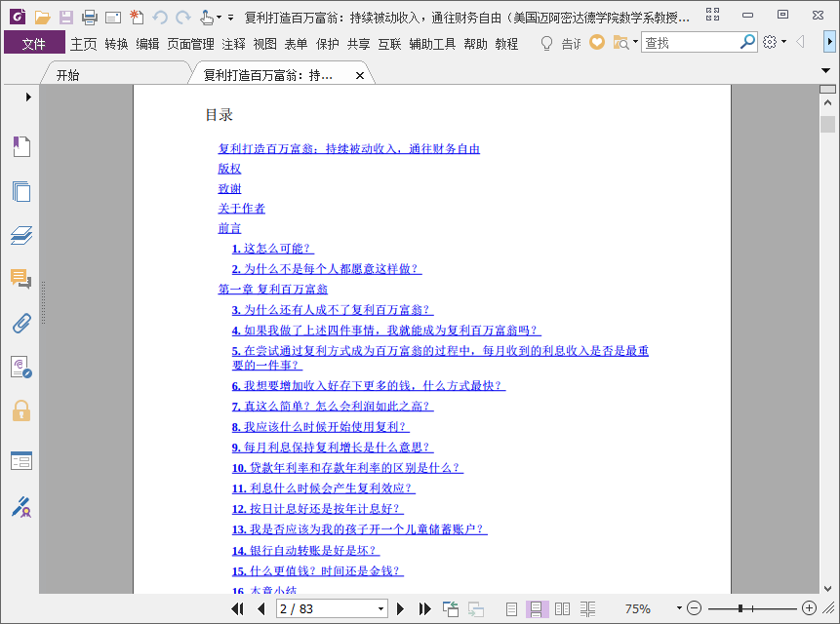Click the zoom slider handle

tap(740, 608)
